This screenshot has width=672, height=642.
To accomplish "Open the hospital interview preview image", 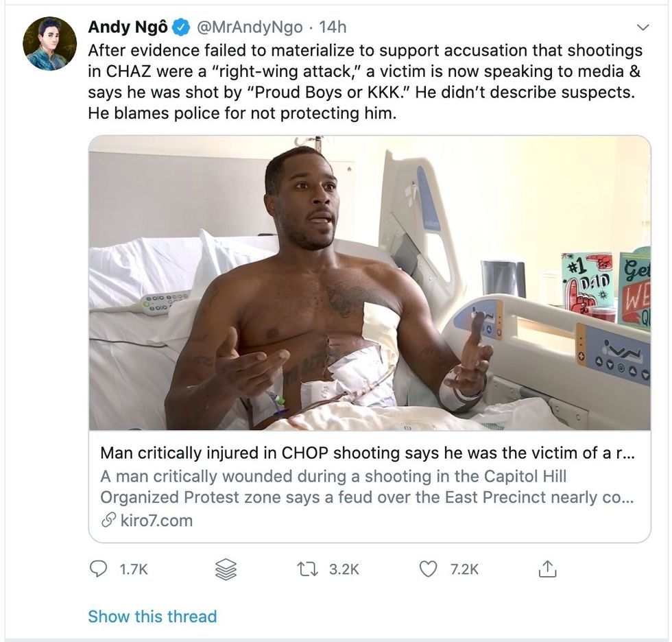I will click(369, 283).
